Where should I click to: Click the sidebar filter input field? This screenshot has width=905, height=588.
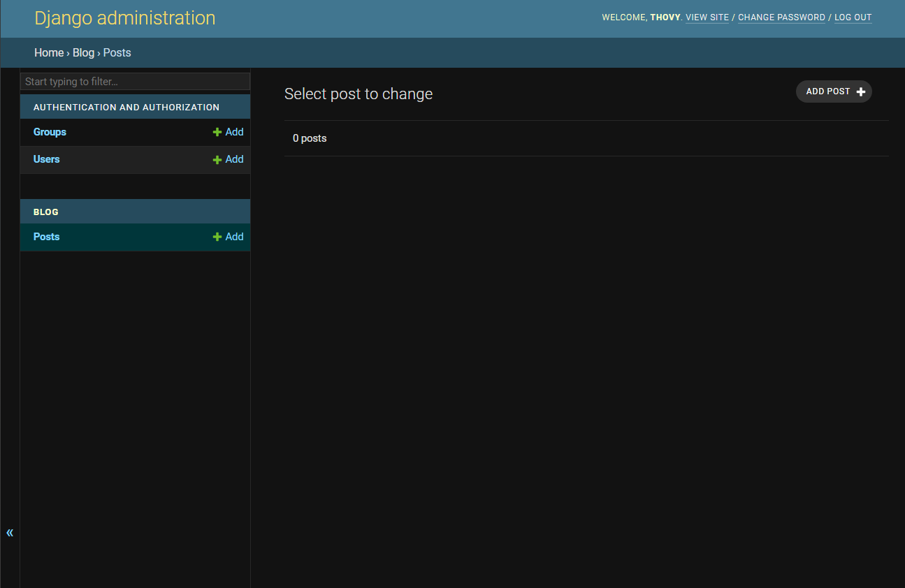135,82
